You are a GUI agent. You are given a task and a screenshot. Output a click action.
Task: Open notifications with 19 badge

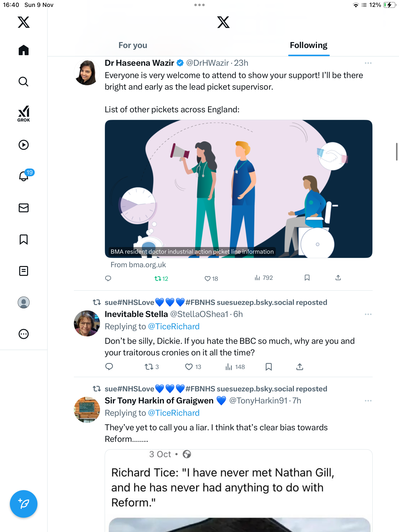coord(24,176)
